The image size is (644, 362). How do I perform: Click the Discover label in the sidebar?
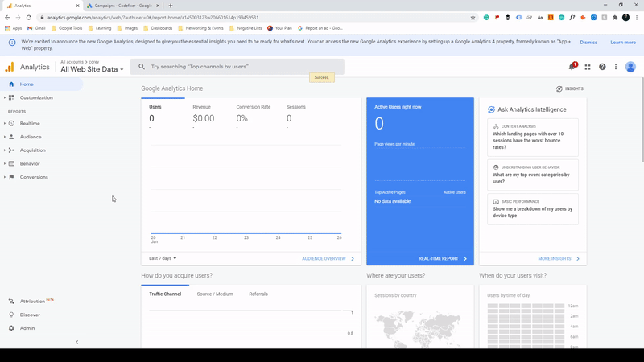click(x=30, y=315)
